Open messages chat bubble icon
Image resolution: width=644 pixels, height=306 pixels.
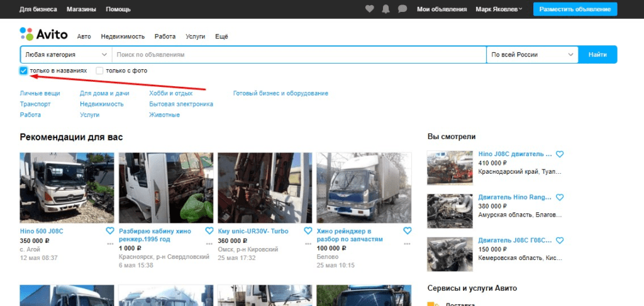pyautogui.click(x=402, y=9)
